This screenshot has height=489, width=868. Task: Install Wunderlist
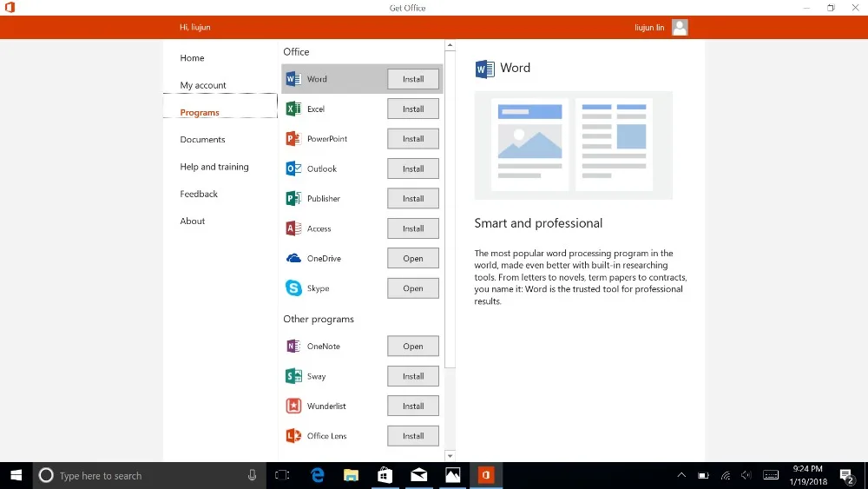[413, 406]
